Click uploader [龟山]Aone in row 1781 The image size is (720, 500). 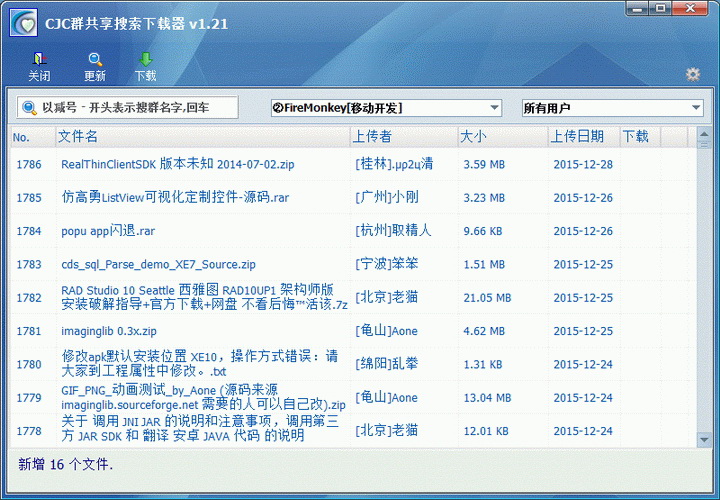(386, 331)
